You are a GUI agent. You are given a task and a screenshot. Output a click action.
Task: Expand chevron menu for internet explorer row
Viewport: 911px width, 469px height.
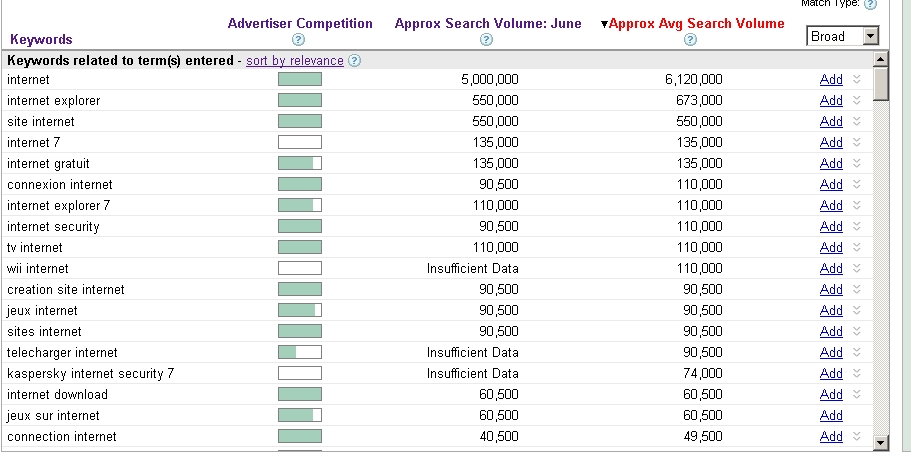coord(856,100)
